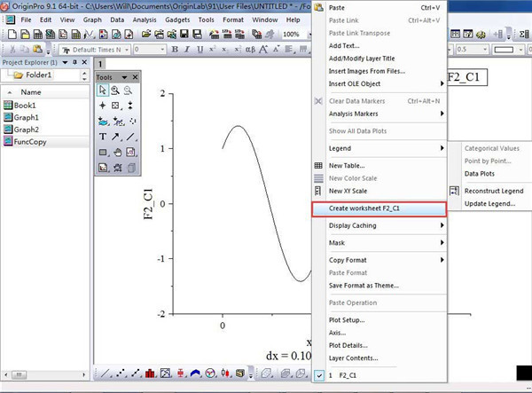
Task: Select the Pointer tool in Tools panel
Action: coord(103,90)
